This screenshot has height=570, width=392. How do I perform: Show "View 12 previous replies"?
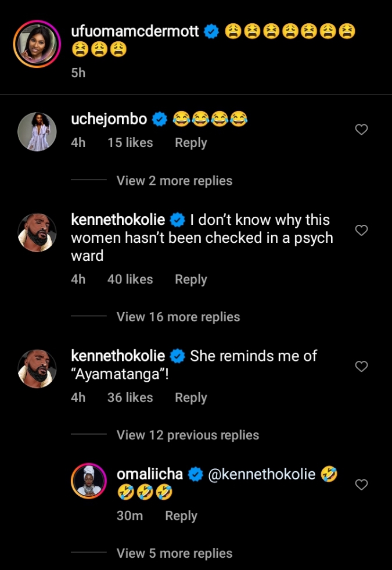pyautogui.click(x=188, y=435)
